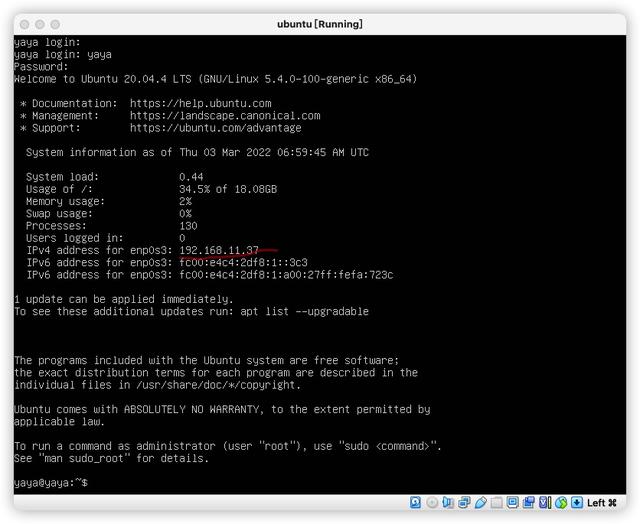The height and width of the screenshot is (524, 640).
Task: Minimize the ubuntu VM window
Action: click(x=40, y=24)
